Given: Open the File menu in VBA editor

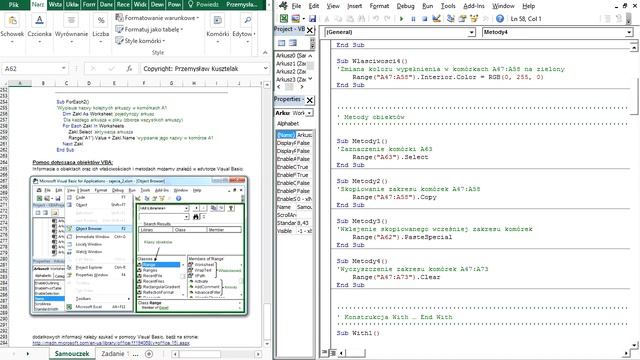Looking at the screenshot, I should (296, 6).
